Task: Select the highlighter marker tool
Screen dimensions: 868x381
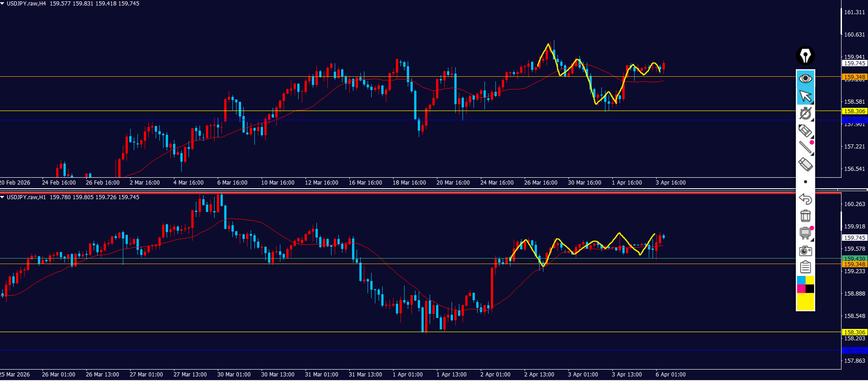Action: 805,131
